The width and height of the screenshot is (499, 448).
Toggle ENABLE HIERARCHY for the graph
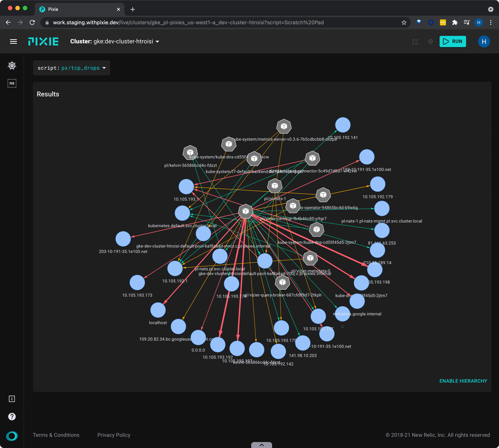pyautogui.click(x=463, y=381)
